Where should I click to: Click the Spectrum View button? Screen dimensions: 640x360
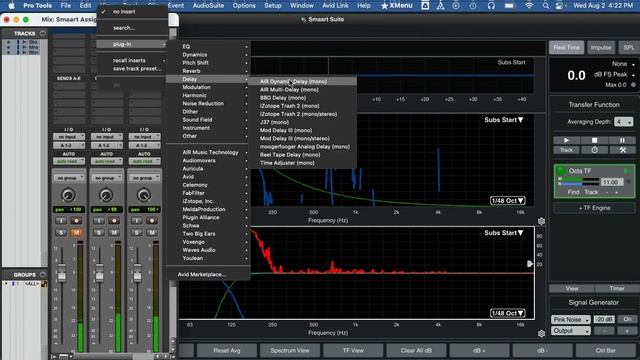pyautogui.click(x=290, y=350)
